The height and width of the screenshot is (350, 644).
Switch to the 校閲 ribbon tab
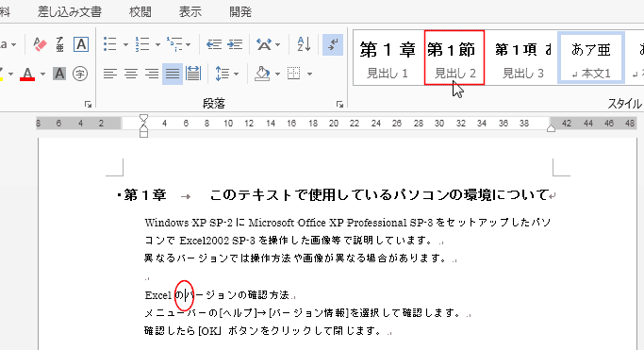click(140, 12)
